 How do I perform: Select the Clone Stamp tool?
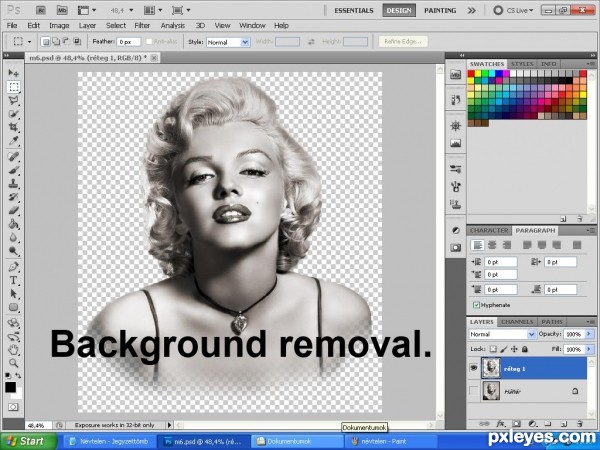coord(13,184)
